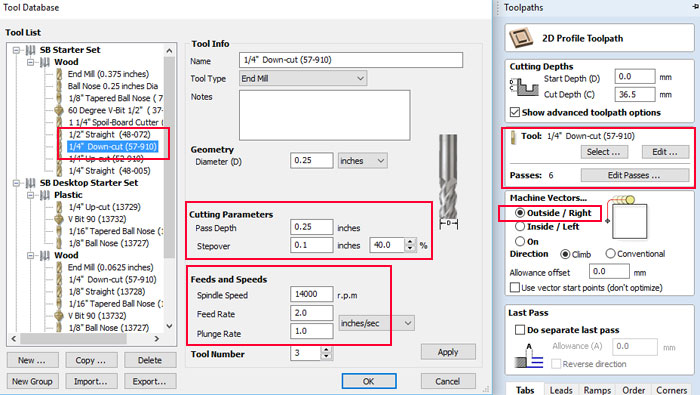Click the tool list vertical scrollbar
Image resolution: width=700 pixels, height=395 pixels.
point(169,188)
